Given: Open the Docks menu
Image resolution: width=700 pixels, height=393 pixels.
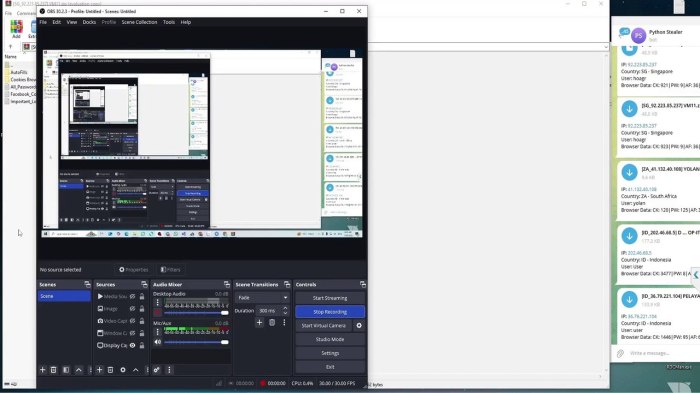Looking at the screenshot, I should (x=89, y=22).
